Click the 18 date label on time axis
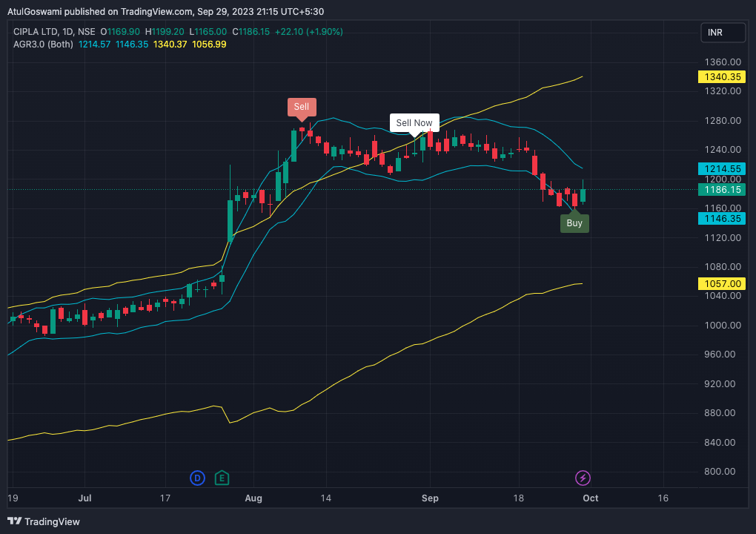This screenshot has height=534, width=756. click(x=518, y=498)
